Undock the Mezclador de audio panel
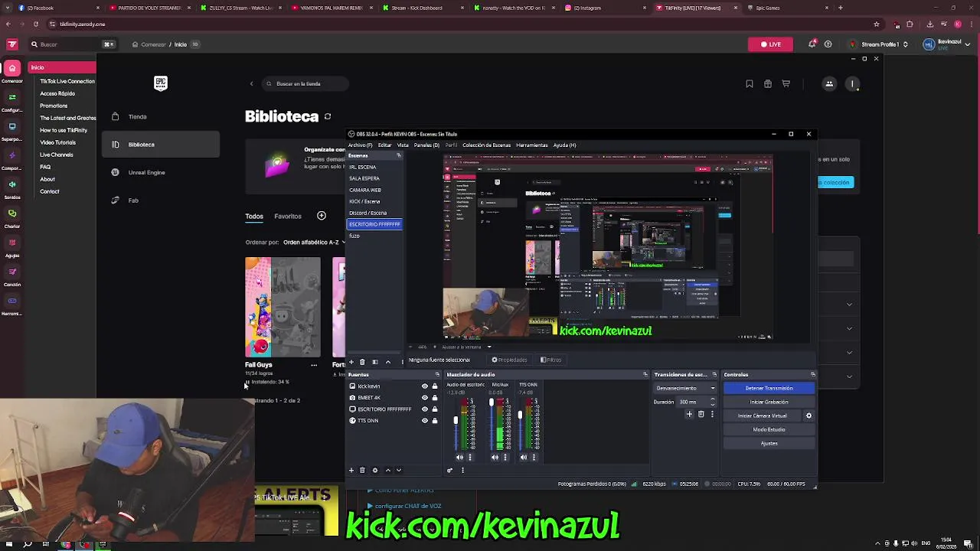980x551 pixels. [645, 375]
